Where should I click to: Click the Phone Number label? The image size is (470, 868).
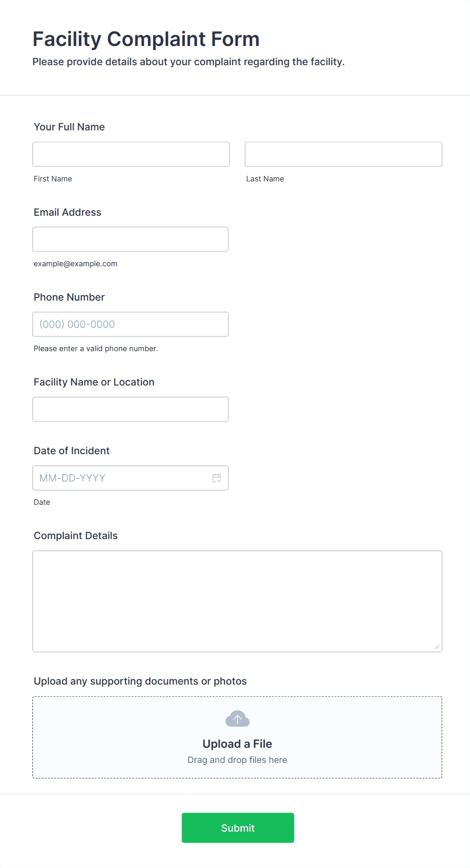tap(69, 297)
